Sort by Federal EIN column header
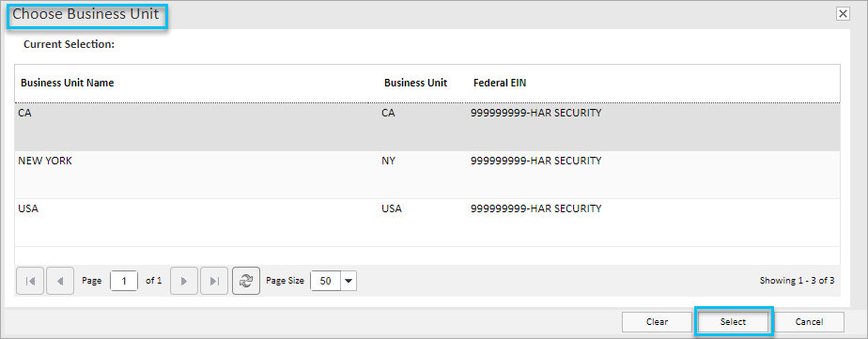Viewport: 868px width, 339px height. (500, 83)
